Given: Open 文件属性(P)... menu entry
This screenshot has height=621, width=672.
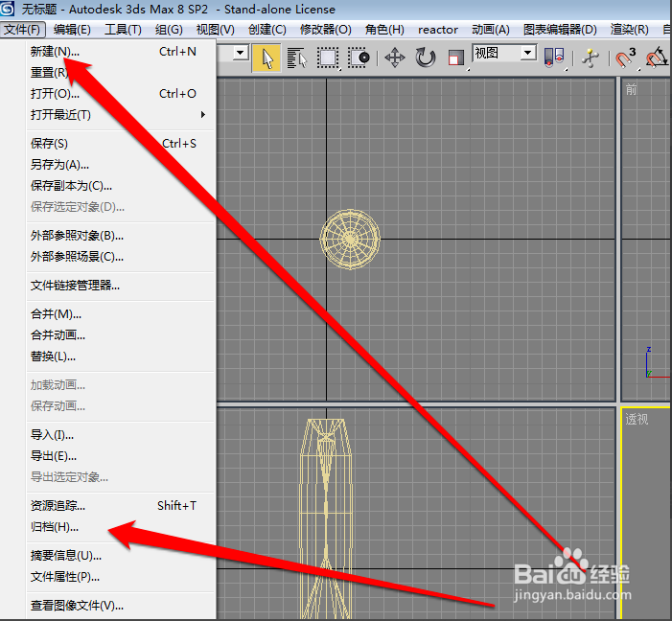Looking at the screenshot, I should [121, 577].
